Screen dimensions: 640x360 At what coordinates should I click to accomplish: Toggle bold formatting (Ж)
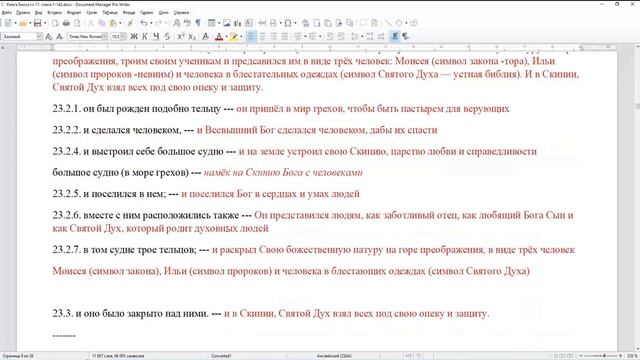pos(134,36)
